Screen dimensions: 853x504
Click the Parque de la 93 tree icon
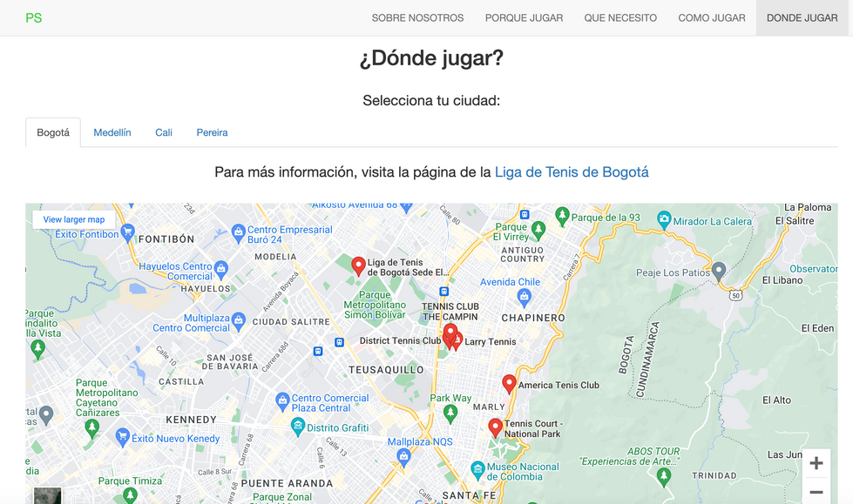tap(562, 217)
